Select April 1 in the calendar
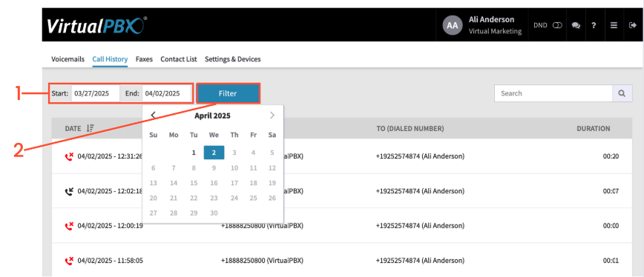 click(x=194, y=153)
